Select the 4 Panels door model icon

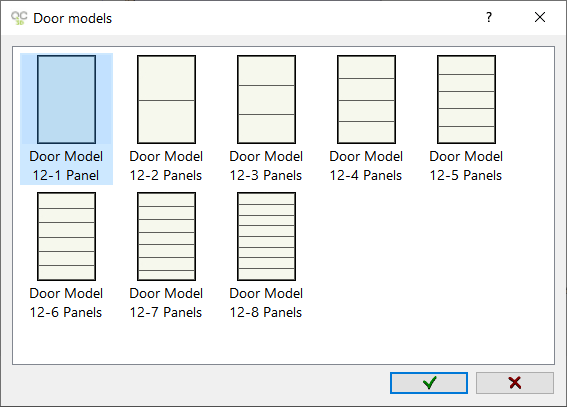pyautogui.click(x=366, y=99)
